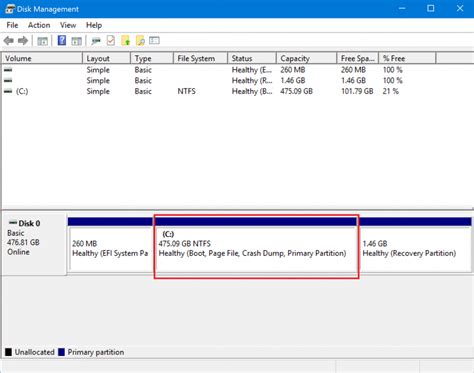Click the folder with magnifier icon

click(x=140, y=41)
